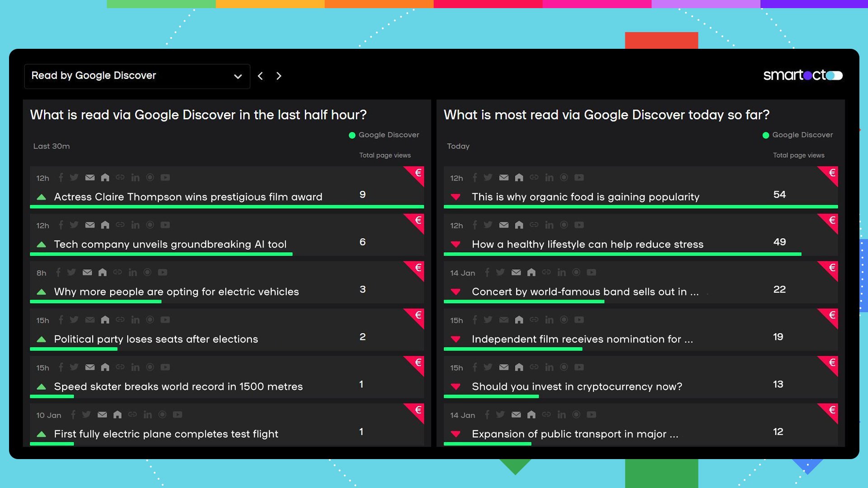
Task: Click link icon on cryptocurrency article
Action: [534, 367]
